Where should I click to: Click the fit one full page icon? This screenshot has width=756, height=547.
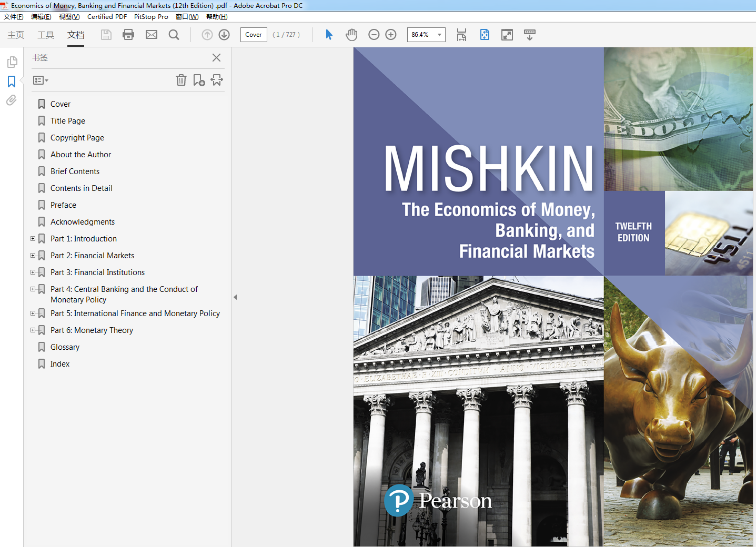pyautogui.click(x=485, y=35)
